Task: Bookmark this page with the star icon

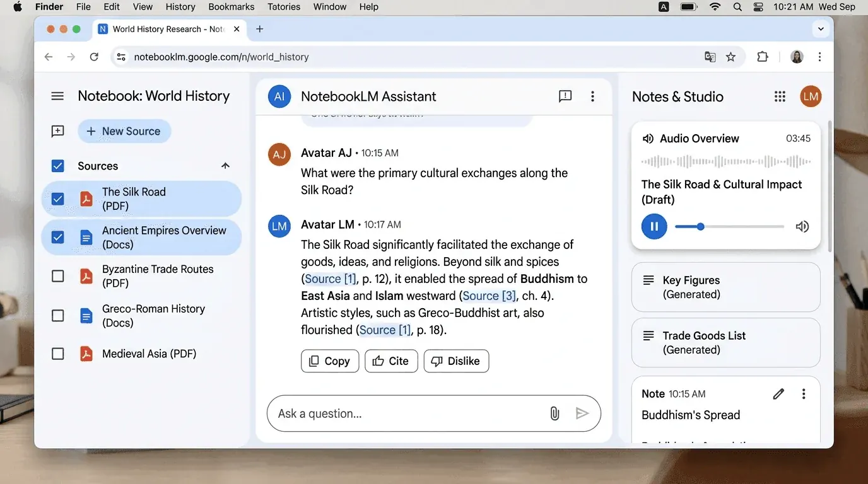Action: coord(730,57)
